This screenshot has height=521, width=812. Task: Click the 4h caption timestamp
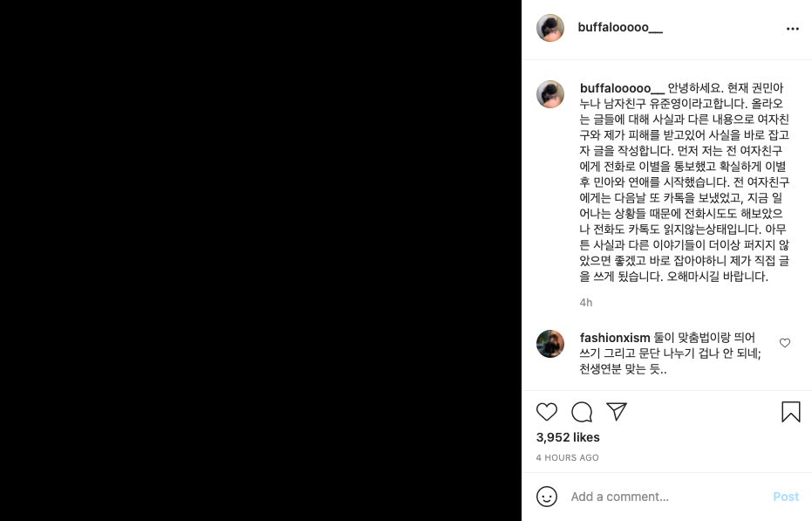586,302
